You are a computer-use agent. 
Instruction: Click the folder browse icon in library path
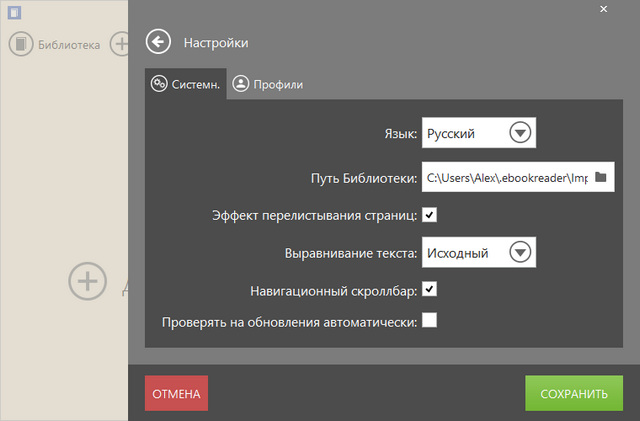tap(600, 177)
